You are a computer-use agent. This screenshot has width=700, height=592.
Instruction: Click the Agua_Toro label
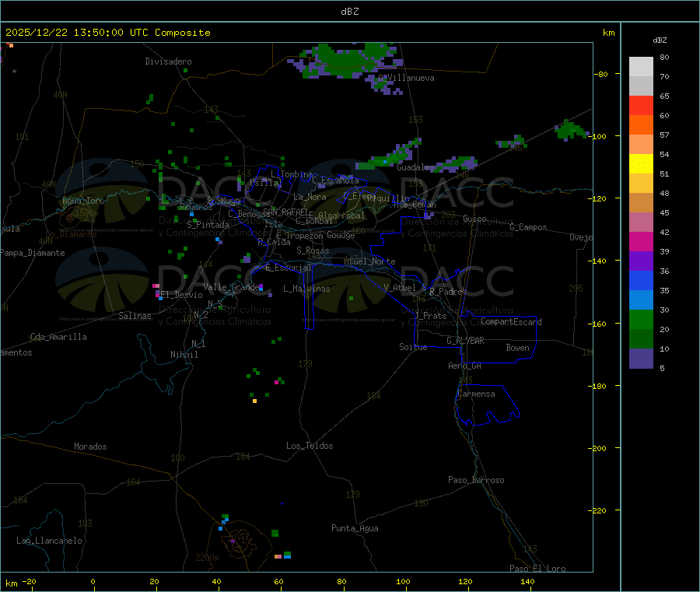pos(83,201)
